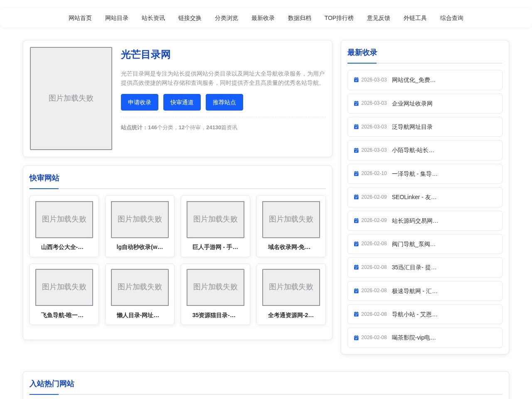
Task: Open the 数据归档 nav item
Action: tap(299, 18)
